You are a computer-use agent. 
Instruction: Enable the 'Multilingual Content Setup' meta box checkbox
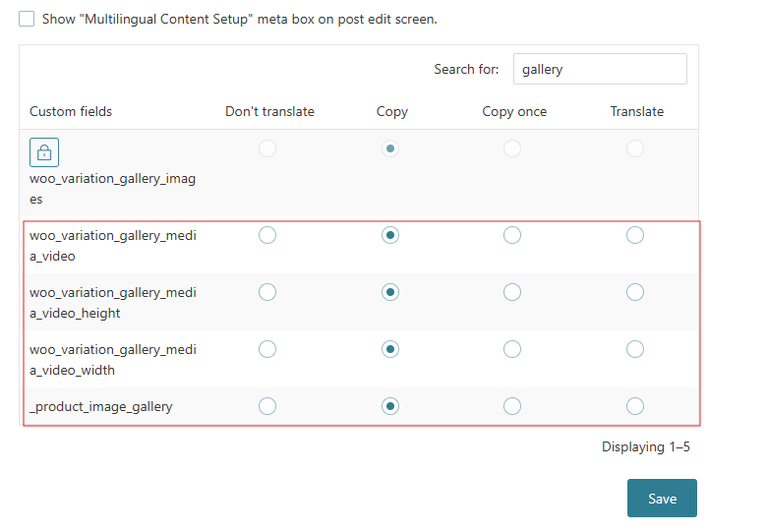[27, 19]
